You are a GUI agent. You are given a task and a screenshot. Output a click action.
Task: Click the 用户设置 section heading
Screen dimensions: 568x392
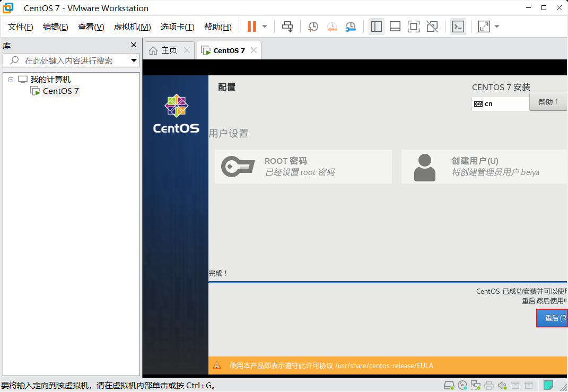click(x=229, y=133)
